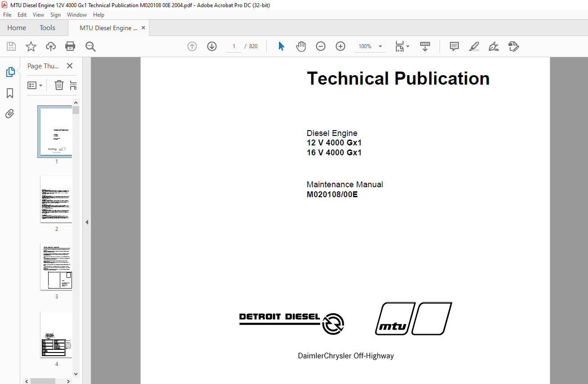Click thumbnail panel scroll left arrow
588x384 pixels.
27,381
